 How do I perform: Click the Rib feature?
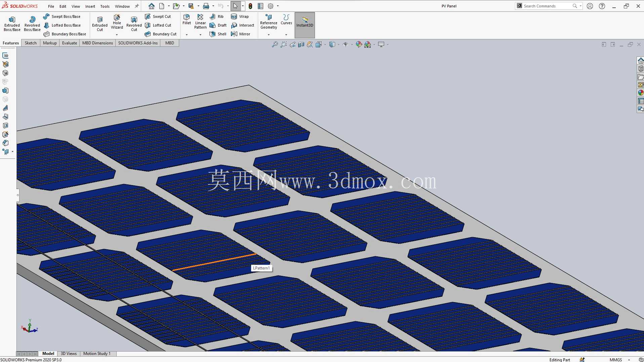[x=217, y=16]
